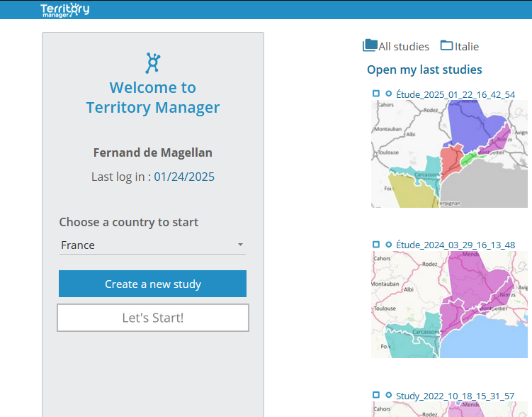This screenshot has width=532, height=417.
Task: Click circle icon beside Étude_2025_01_22_16_42_54
Action: (x=388, y=94)
